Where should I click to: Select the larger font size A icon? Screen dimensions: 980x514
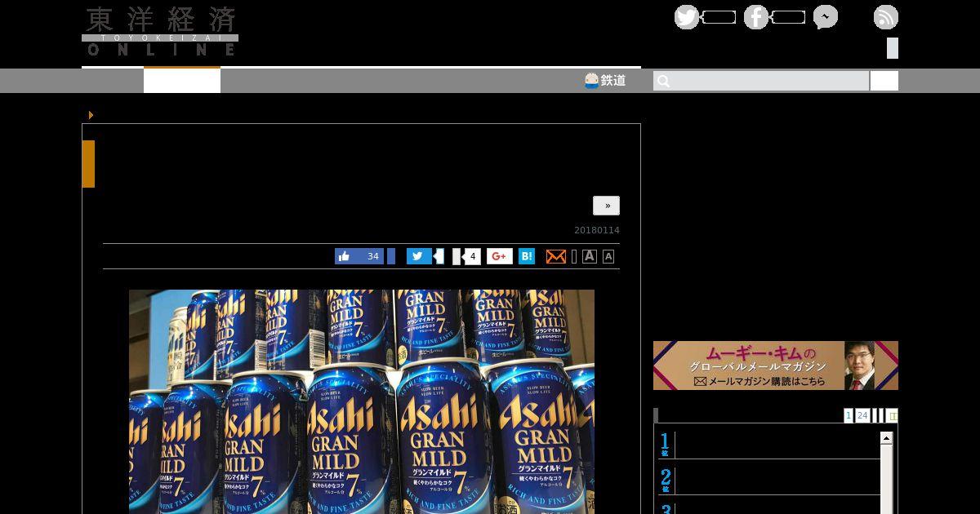(x=590, y=256)
